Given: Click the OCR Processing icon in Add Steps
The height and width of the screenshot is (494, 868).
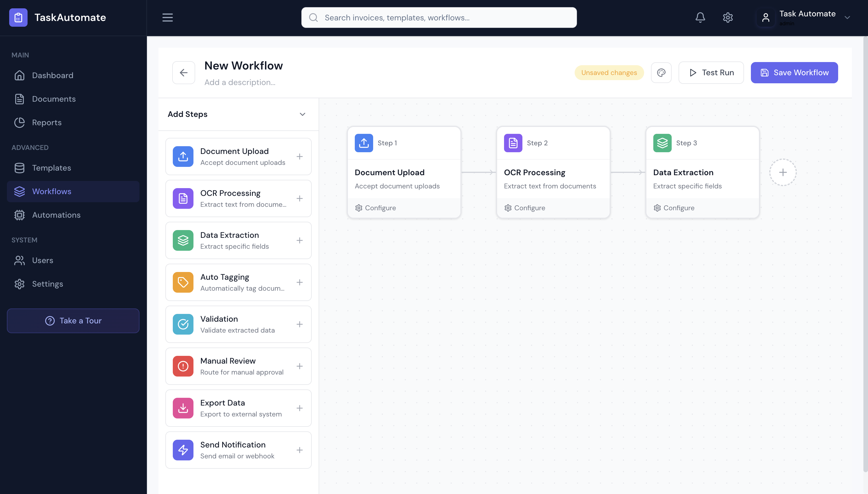Looking at the screenshot, I should [183, 198].
